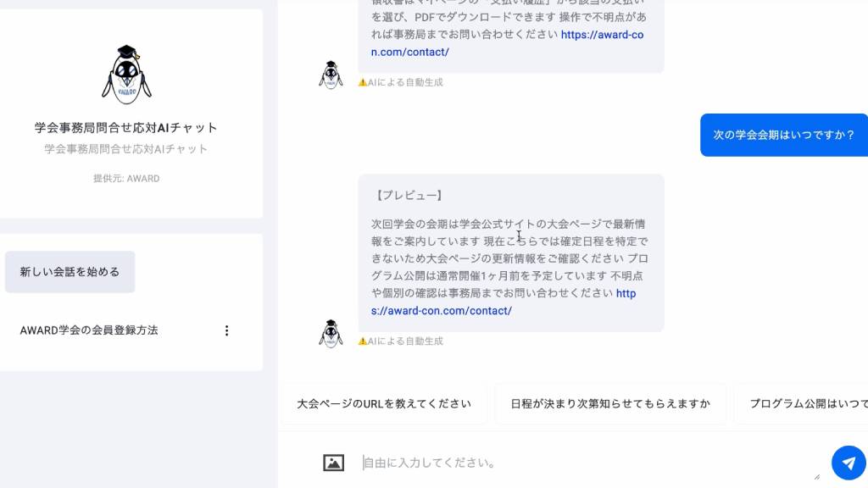Select suggestion 大会ページのURLを教えてください
The width and height of the screenshot is (868, 488).
pos(384,404)
